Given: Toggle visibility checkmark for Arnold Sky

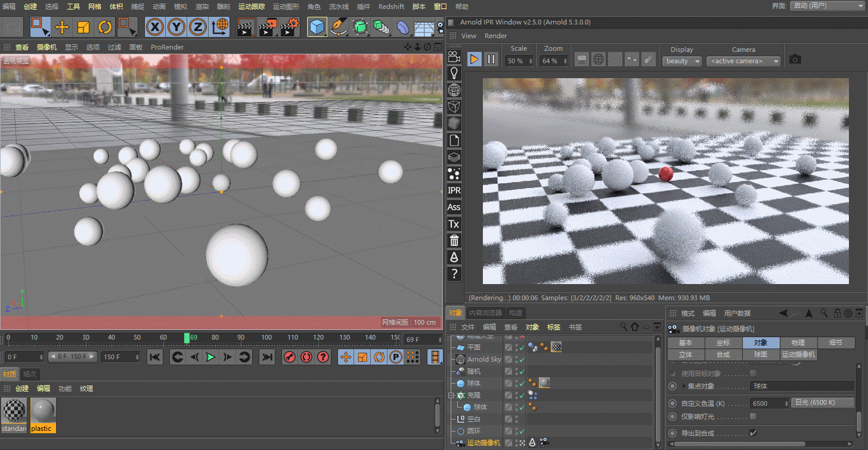Looking at the screenshot, I should pos(522,359).
